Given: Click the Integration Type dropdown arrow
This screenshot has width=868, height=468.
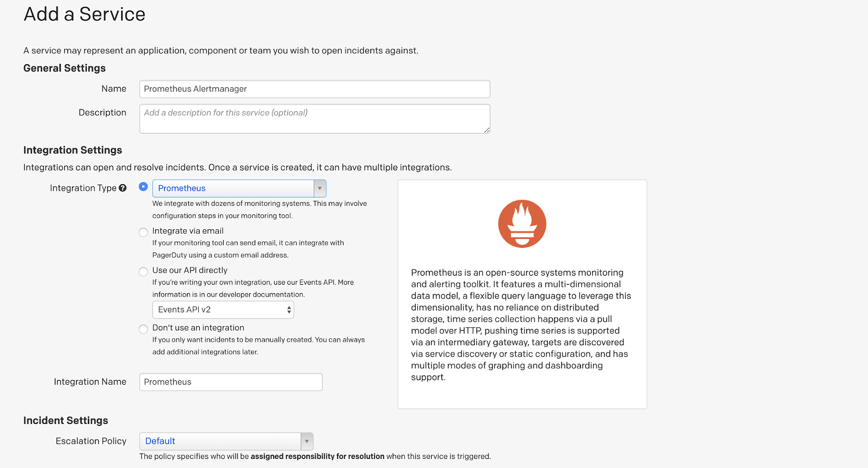Looking at the screenshot, I should tap(320, 188).
